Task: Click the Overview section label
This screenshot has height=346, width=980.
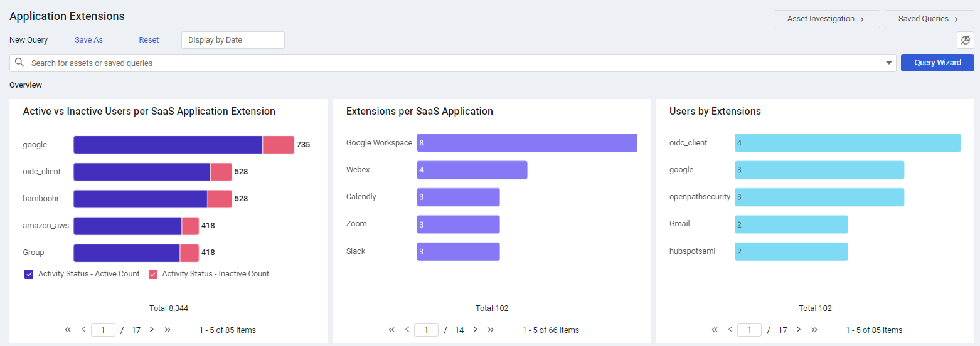Action: pyautogui.click(x=26, y=85)
